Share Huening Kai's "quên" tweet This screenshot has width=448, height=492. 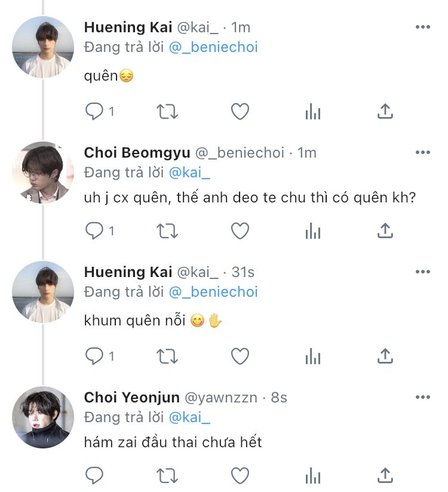386,111
